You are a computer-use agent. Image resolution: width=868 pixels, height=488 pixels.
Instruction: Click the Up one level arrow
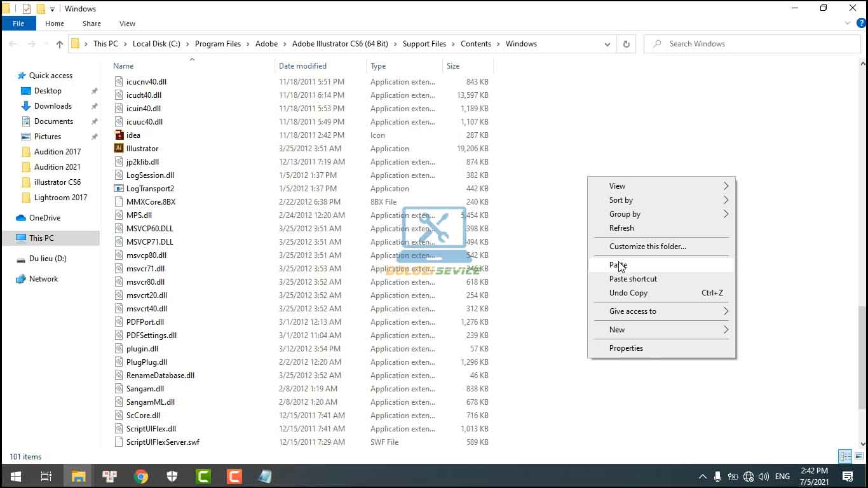tap(60, 44)
